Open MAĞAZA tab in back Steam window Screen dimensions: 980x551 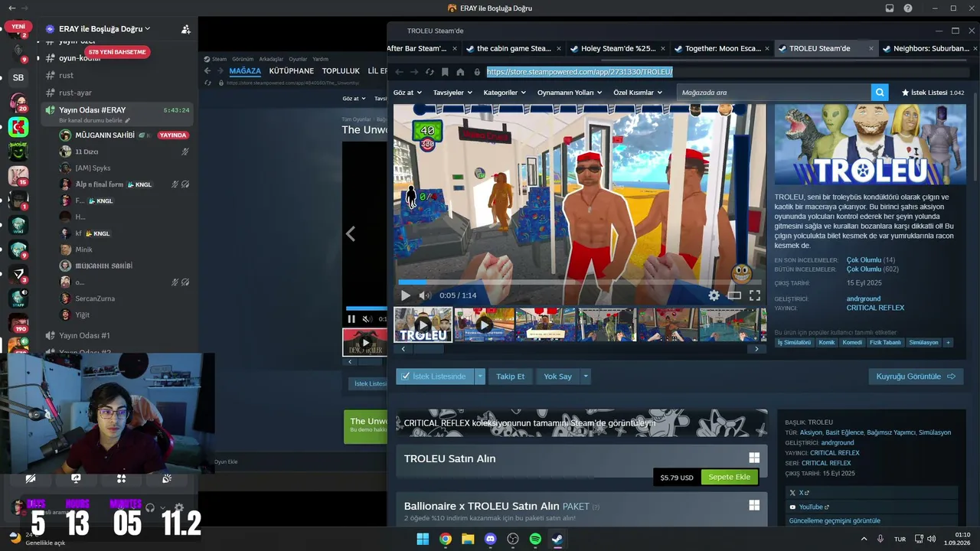point(245,71)
